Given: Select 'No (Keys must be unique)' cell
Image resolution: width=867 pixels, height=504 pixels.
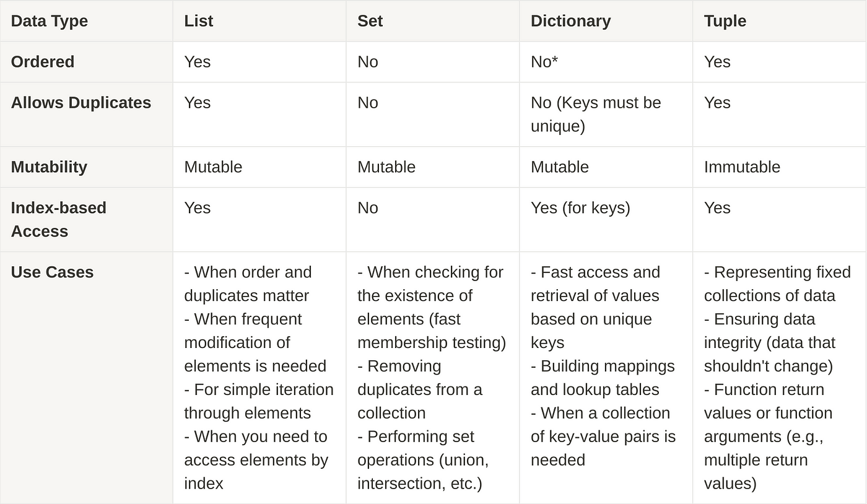Looking at the screenshot, I should point(606,115).
